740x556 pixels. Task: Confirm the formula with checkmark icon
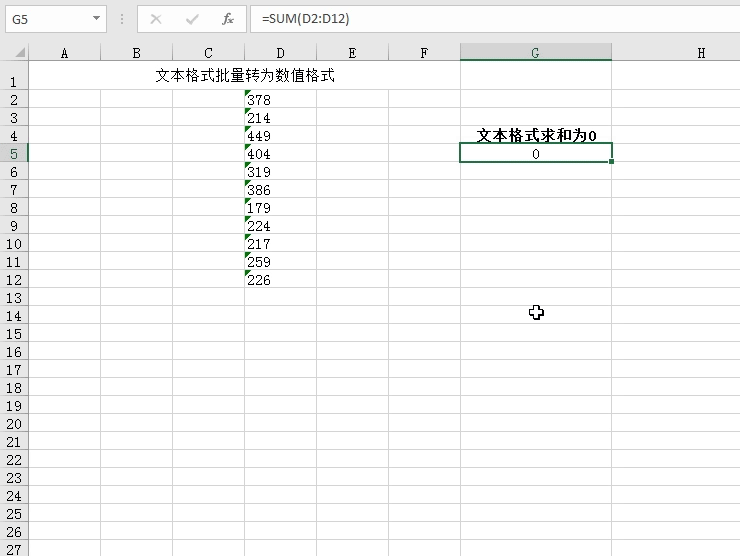click(192, 19)
